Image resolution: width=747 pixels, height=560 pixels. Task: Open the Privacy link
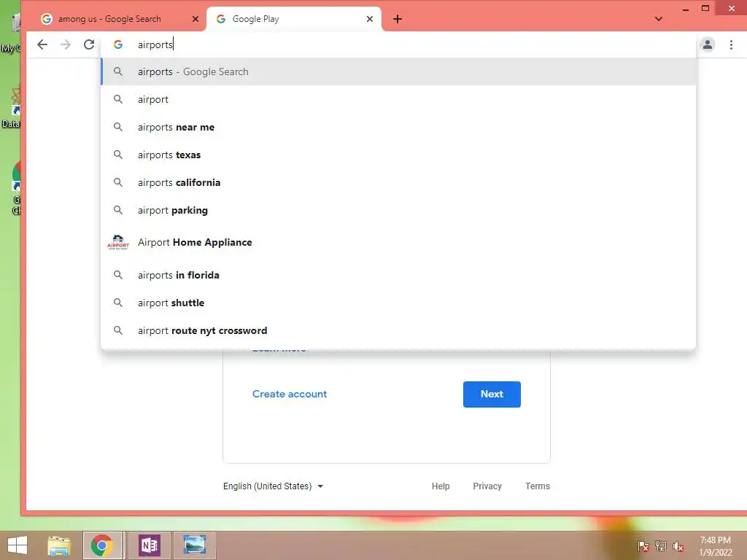(x=487, y=486)
